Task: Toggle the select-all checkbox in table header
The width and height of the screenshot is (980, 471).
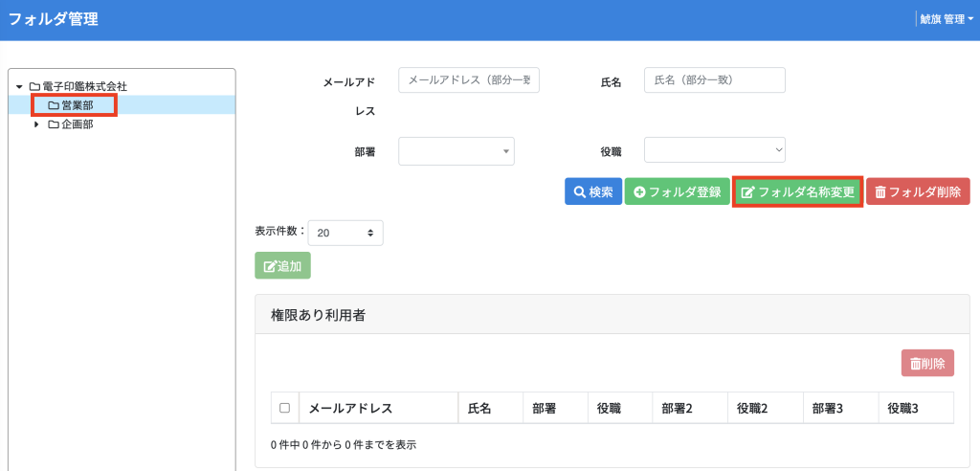Action: pos(285,409)
